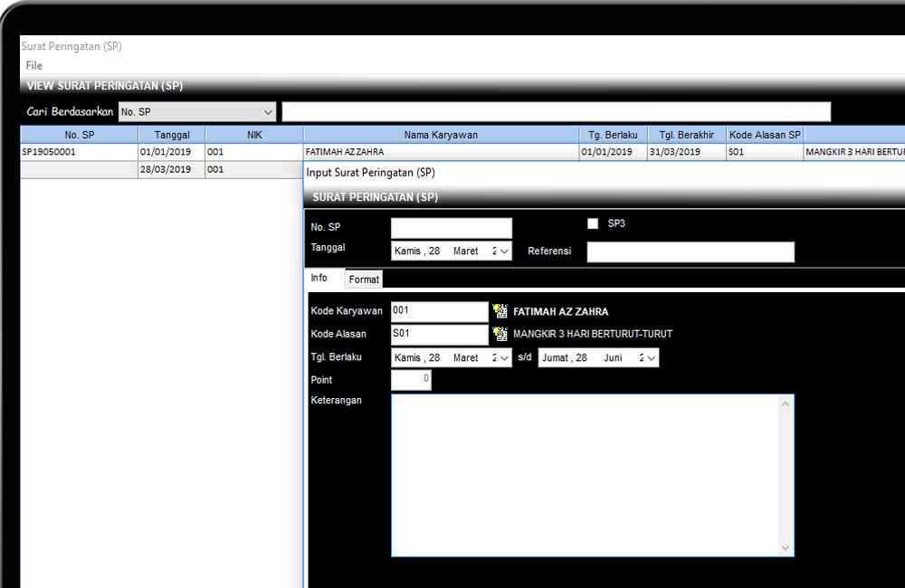
Task: Click the search text box beside Cari Berdasarkan
Action: [556, 112]
